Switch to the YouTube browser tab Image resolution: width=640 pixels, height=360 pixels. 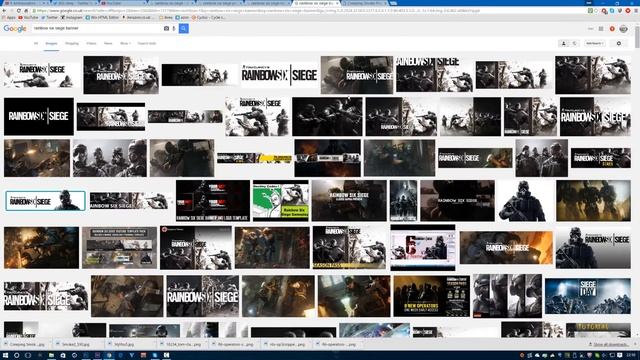pyautogui.click(x=124, y=3)
